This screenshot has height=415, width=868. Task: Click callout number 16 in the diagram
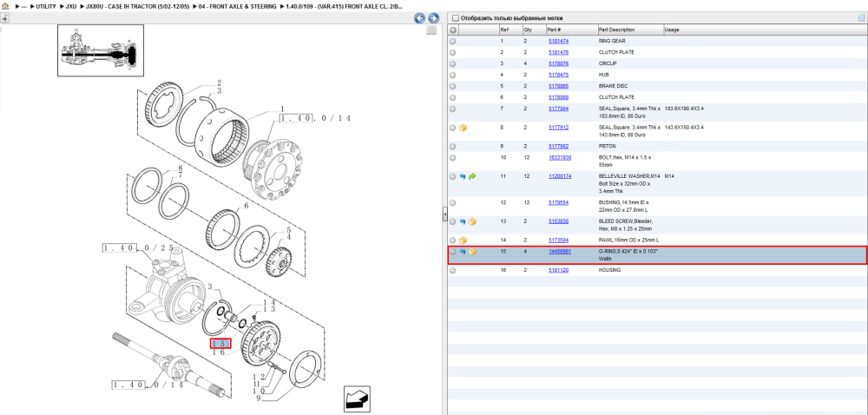point(220,353)
